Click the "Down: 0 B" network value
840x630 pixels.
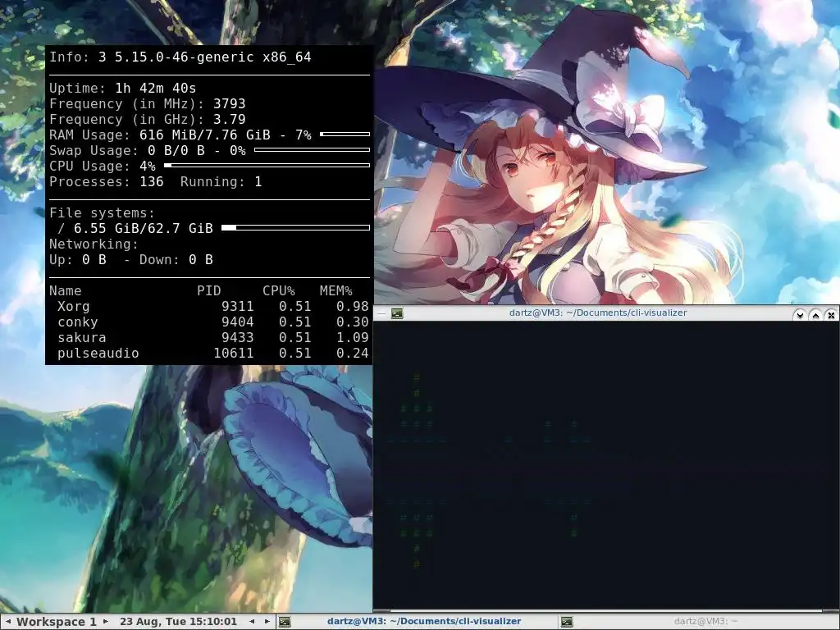click(x=176, y=259)
